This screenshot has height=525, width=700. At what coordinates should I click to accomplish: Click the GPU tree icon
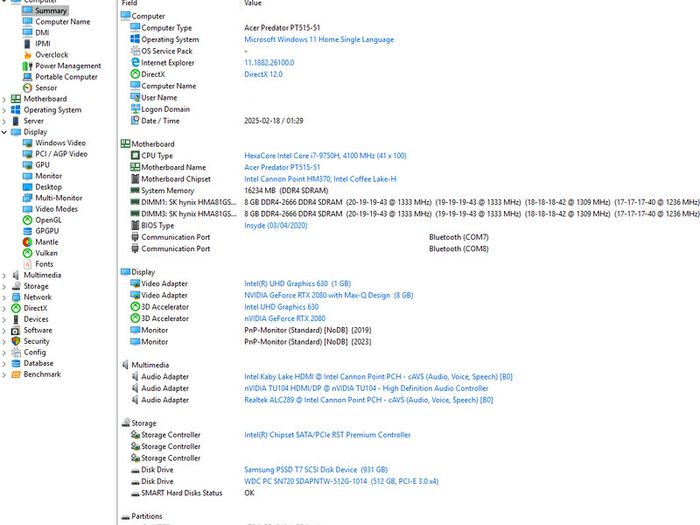click(x=28, y=165)
